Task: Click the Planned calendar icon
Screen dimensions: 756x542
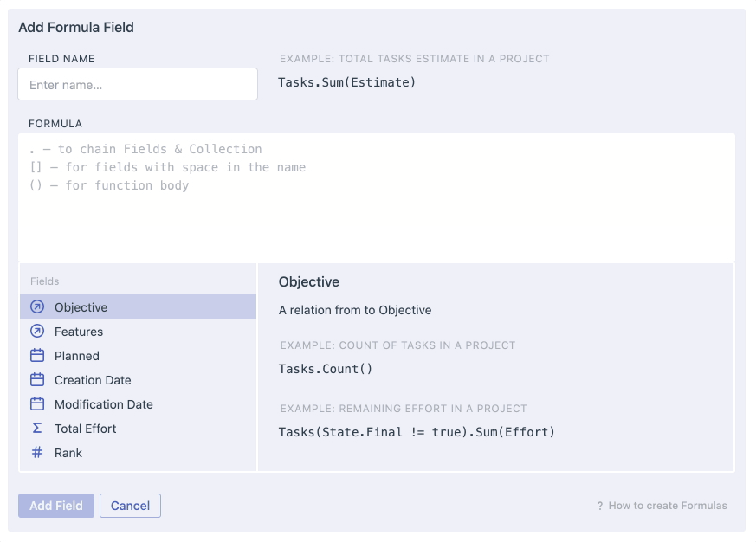Action: 37,355
